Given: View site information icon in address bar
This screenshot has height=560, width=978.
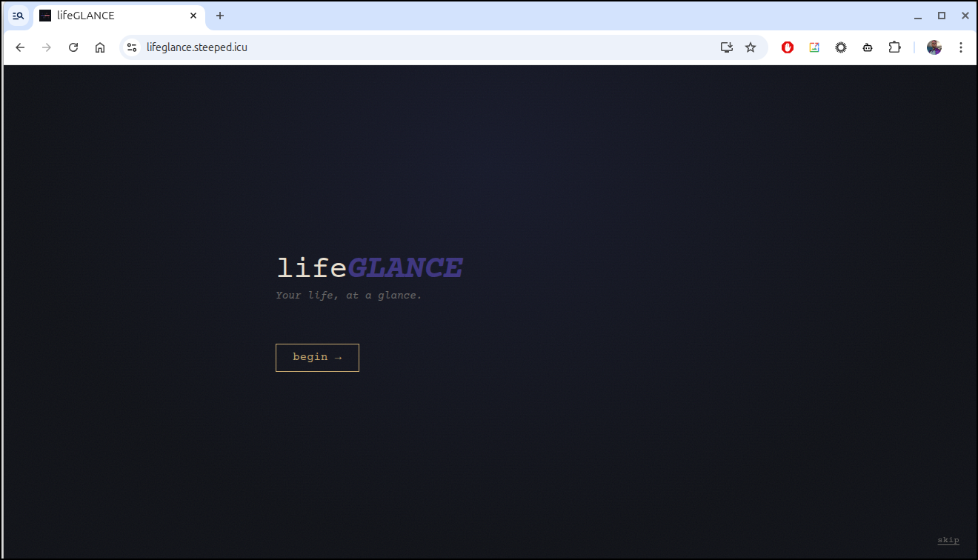Looking at the screenshot, I should (x=132, y=47).
